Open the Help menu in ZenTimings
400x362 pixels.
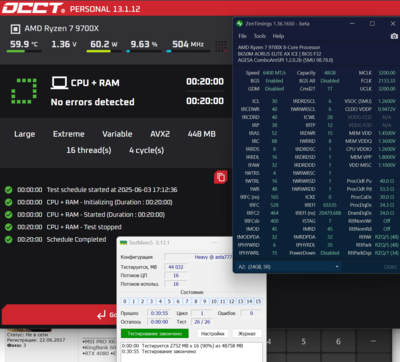click(278, 36)
